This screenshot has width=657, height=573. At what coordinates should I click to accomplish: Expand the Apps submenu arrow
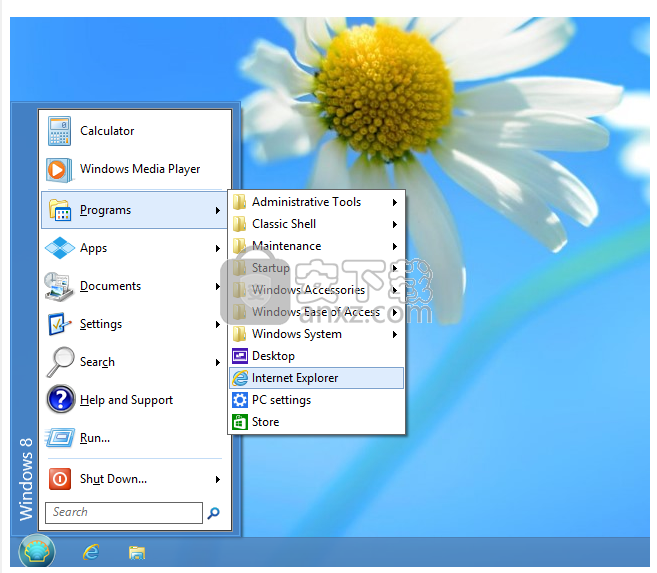pyautogui.click(x=218, y=248)
